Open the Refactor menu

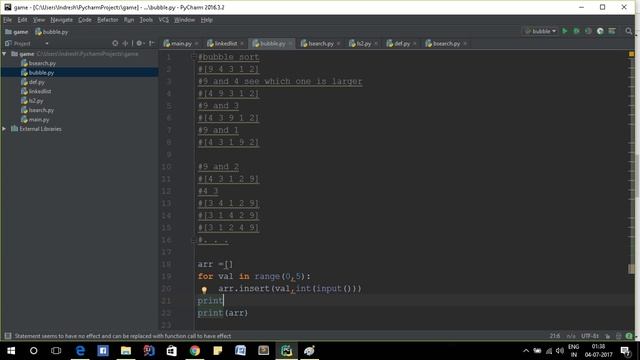[108, 20]
